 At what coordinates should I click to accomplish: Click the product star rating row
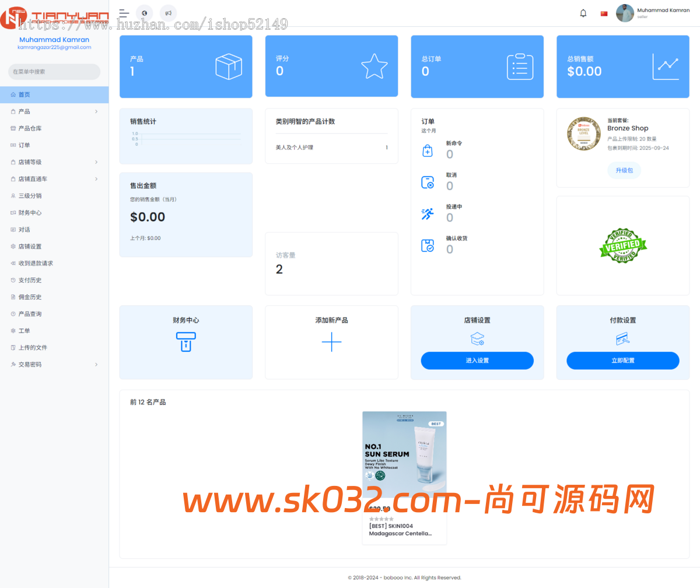point(381,519)
